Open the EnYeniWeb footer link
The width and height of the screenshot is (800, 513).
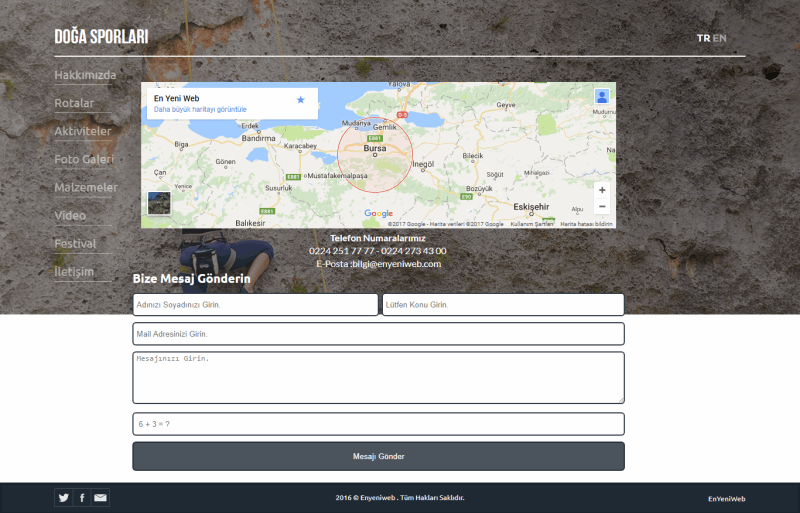727,499
